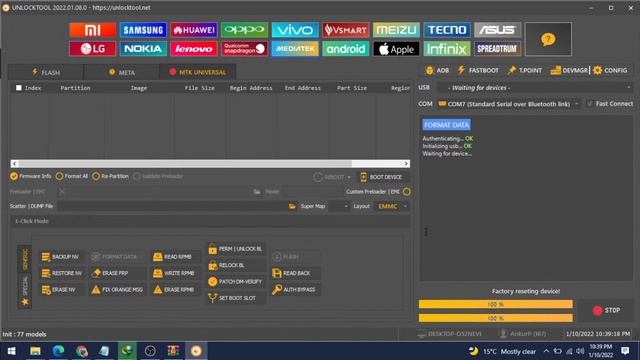Open the ADB tool
Viewport: 640px width, 360px height.
point(437,70)
